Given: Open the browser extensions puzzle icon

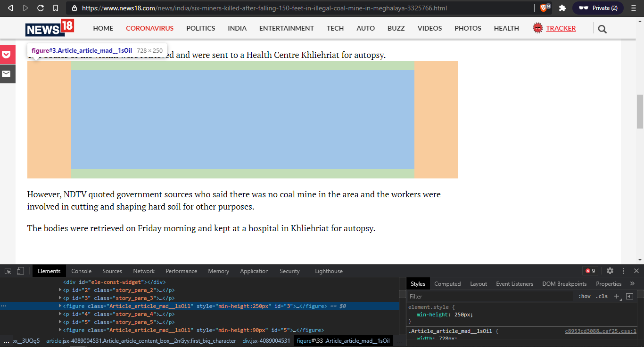Looking at the screenshot, I should coord(562,8).
